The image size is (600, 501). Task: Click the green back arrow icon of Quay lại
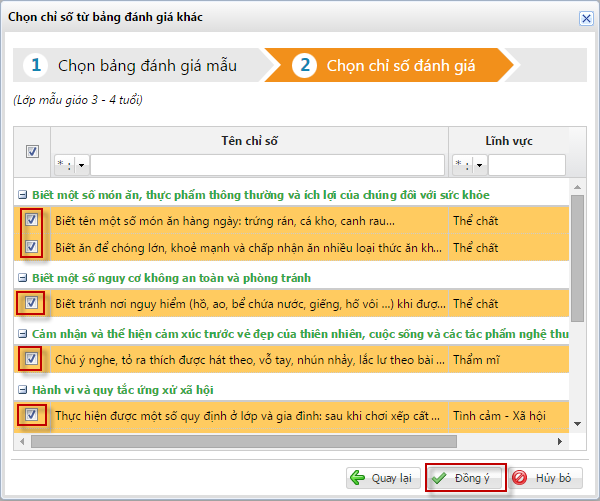click(x=358, y=478)
